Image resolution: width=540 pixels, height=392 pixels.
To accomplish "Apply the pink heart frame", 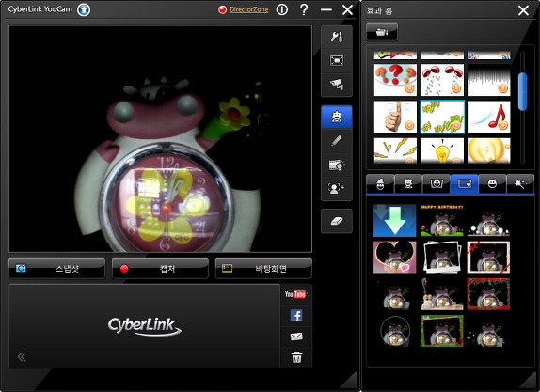I will click(395, 257).
